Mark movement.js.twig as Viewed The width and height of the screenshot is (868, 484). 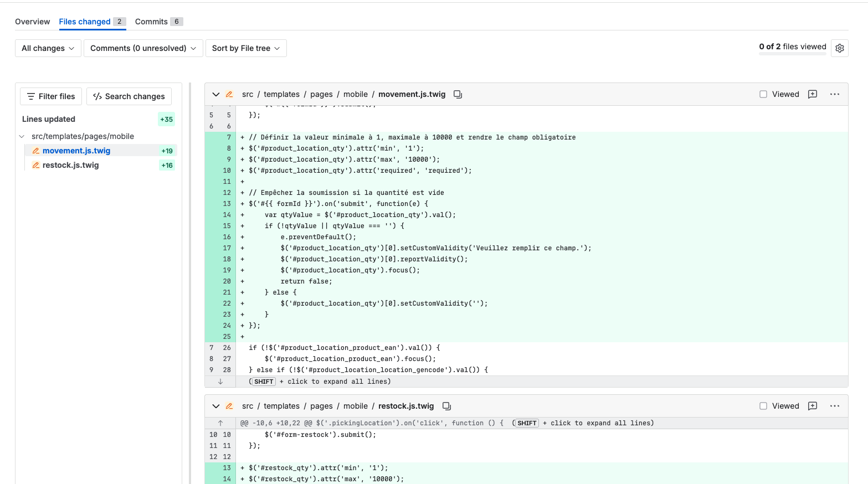click(x=763, y=94)
